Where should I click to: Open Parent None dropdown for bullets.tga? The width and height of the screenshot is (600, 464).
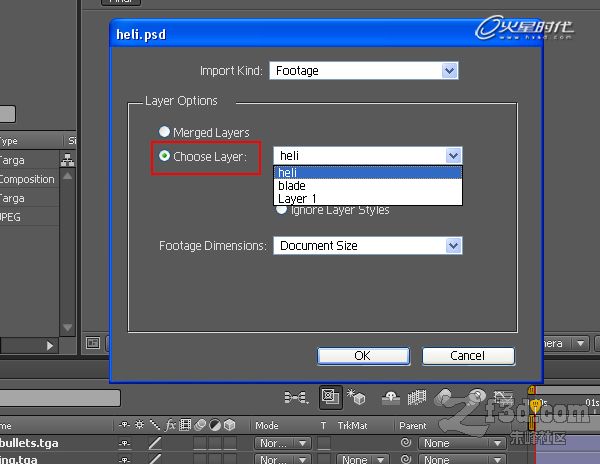[462, 443]
